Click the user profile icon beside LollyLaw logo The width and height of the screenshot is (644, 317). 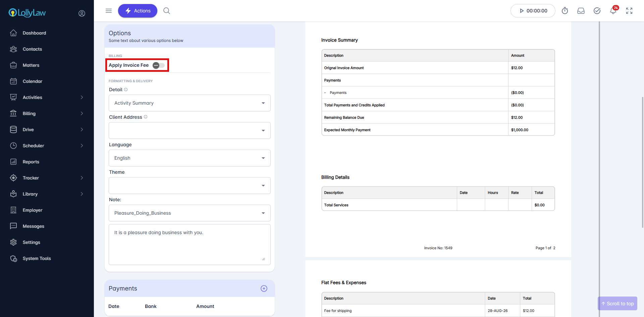[82, 13]
